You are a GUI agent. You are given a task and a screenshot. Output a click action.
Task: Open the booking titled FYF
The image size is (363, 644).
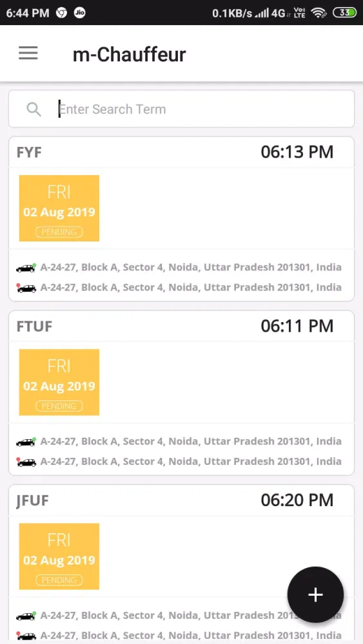[29, 153]
